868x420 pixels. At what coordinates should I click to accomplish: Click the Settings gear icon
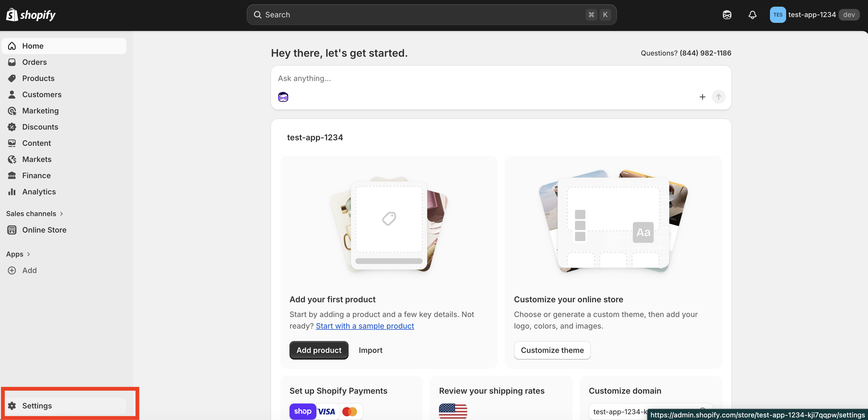(12, 406)
